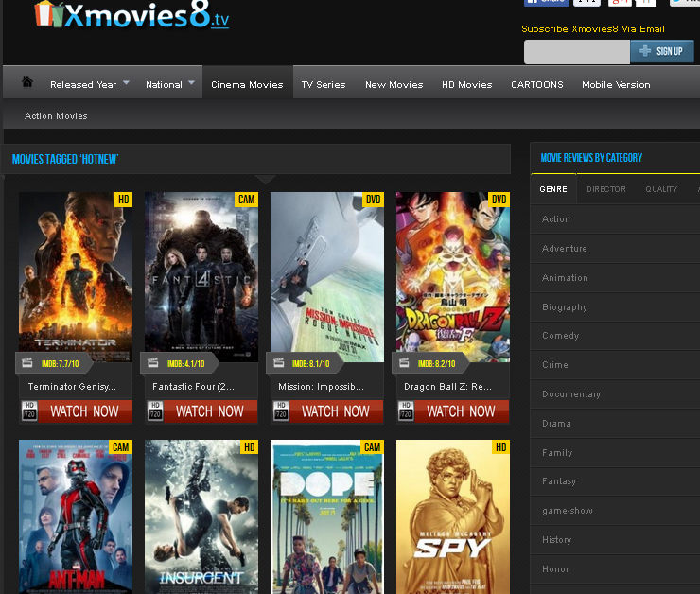The image size is (700, 594).
Task: Select game-show genre category
Action: pos(568,511)
